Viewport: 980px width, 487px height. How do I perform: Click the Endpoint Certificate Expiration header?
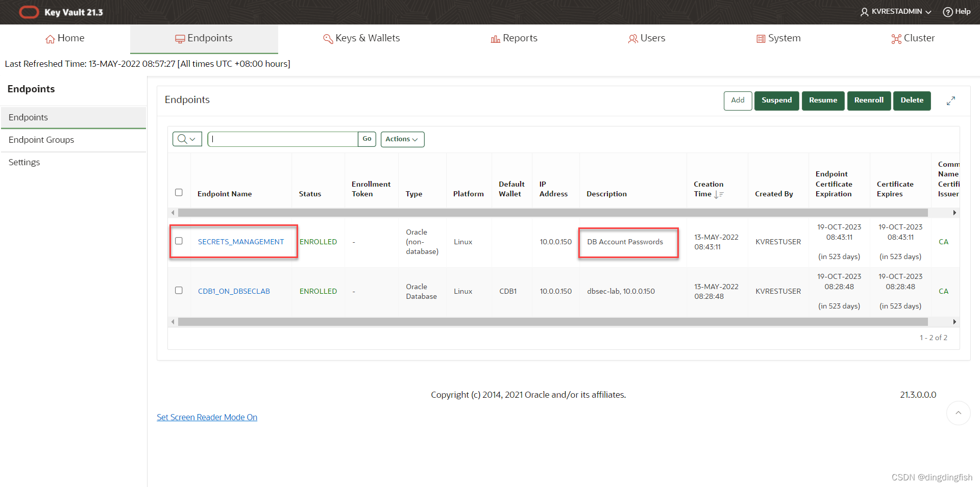(x=834, y=184)
